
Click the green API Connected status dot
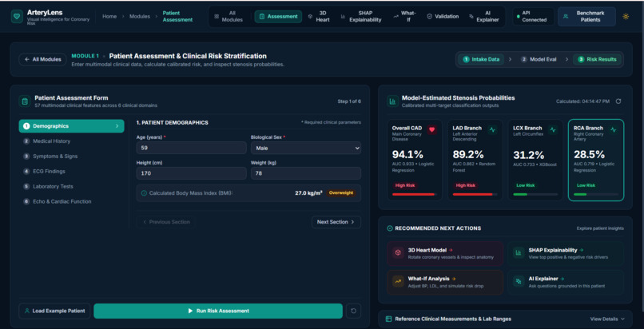pos(519,17)
